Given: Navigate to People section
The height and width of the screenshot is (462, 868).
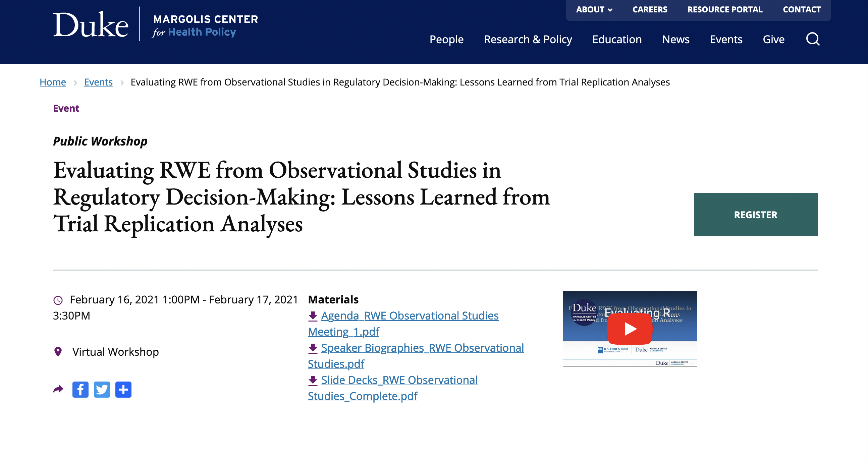Looking at the screenshot, I should [446, 40].
